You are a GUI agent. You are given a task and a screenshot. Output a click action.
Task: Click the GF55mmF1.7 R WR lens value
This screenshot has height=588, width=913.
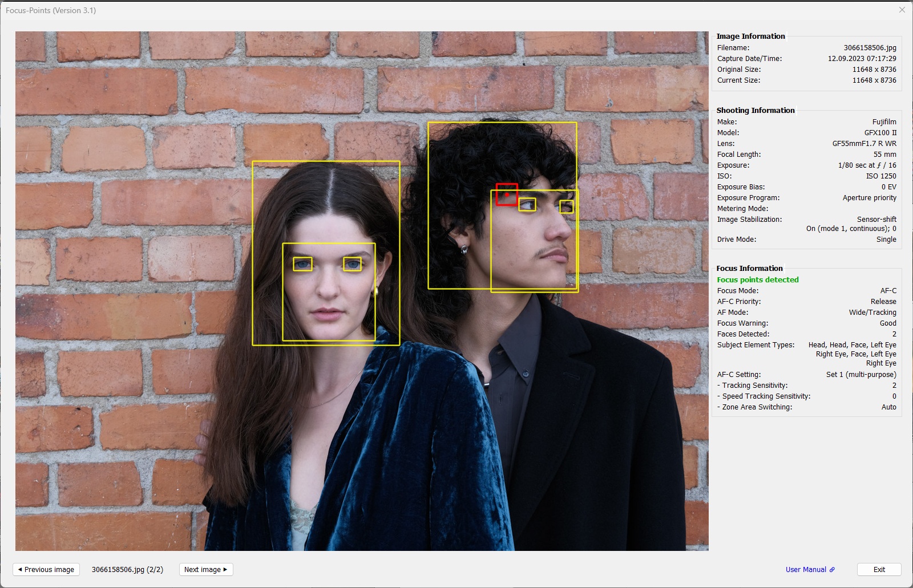tap(864, 144)
